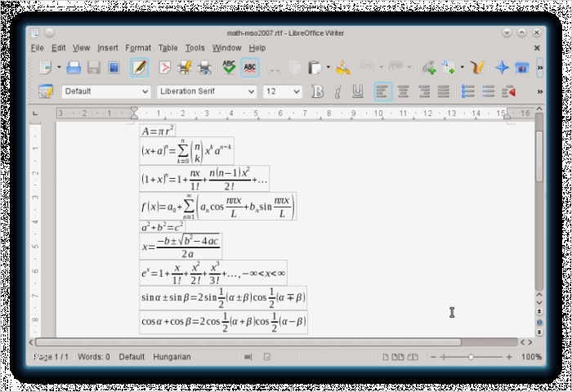Run Spelling and Grammar check
The height and width of the screenshot is (392, 572).
click(229, 68)
